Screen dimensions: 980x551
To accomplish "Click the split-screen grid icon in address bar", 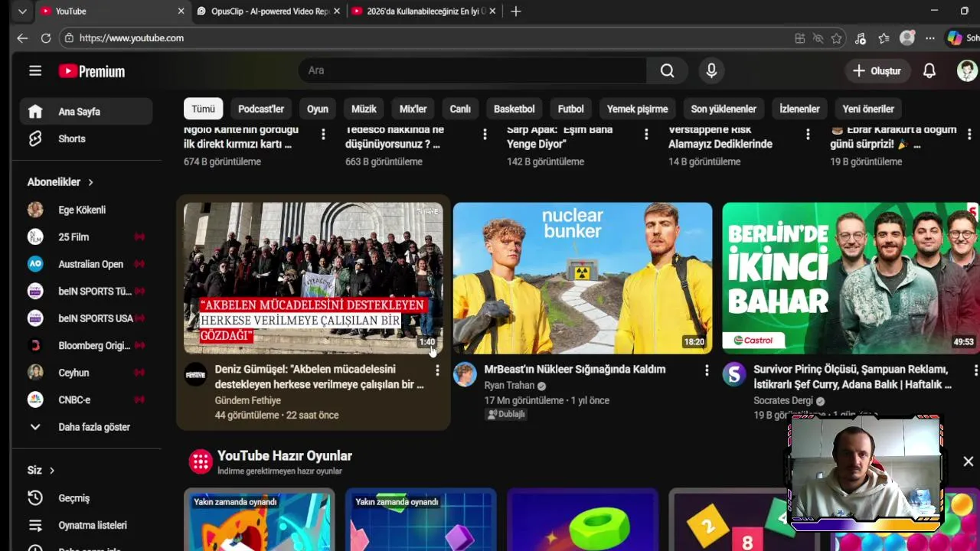I will coord(799,38).
